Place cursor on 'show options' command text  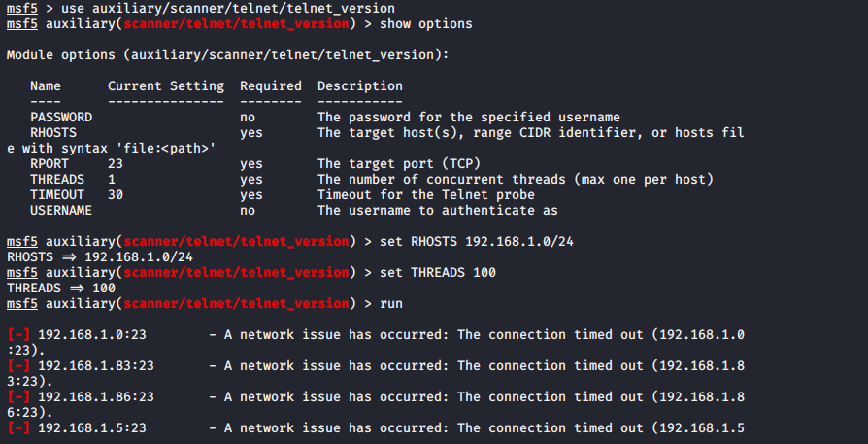pyautogui.click(x=425, y=24)
